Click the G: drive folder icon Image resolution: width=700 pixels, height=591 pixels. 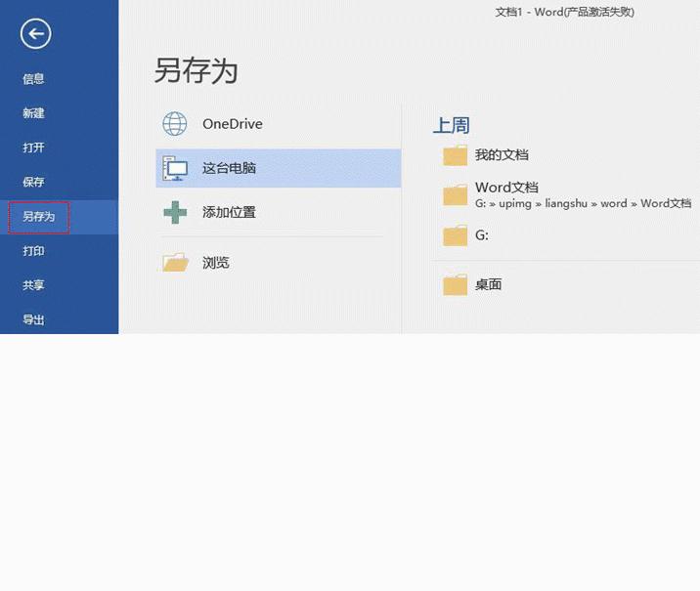click(x=455, y=235)
